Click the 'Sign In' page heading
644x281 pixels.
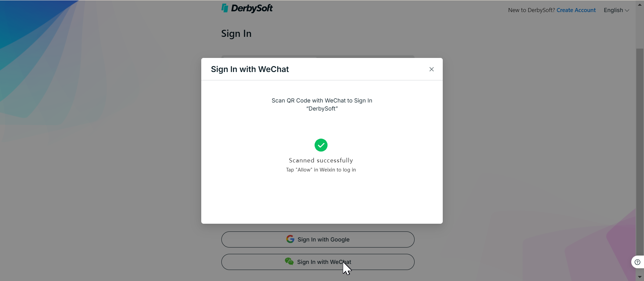coord(236,34)
